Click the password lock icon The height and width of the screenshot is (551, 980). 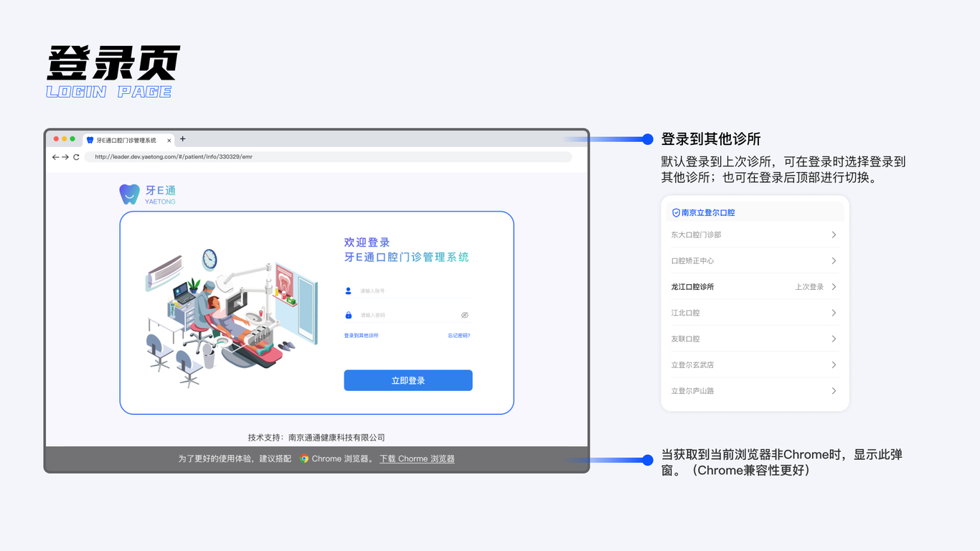pyautogui.click(x=349, y=315)
